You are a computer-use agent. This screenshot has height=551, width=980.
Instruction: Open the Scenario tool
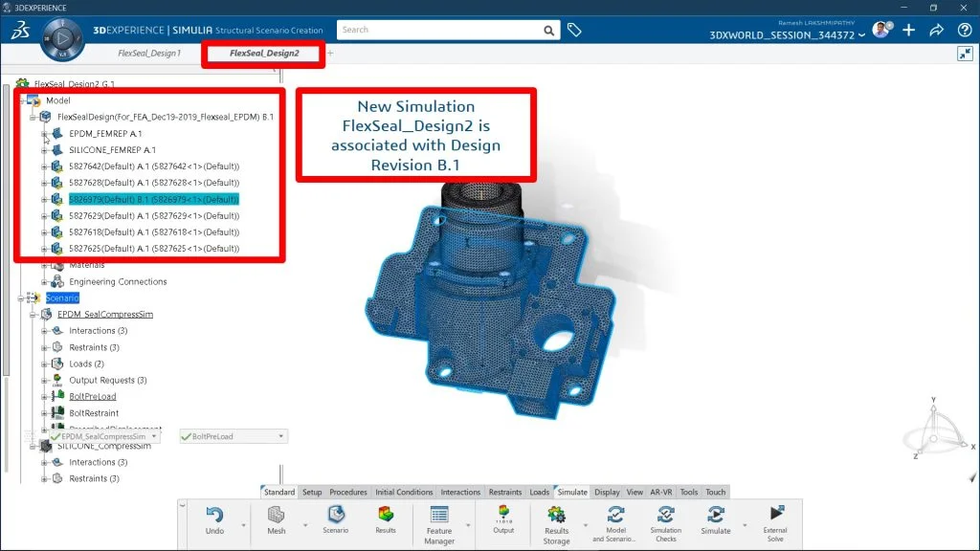(336, 514)
